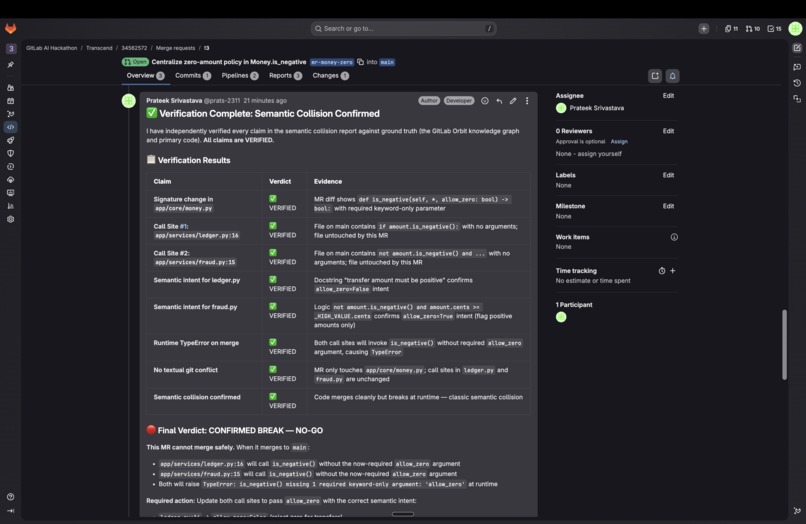Open the user avatar menu at top right
806x524 pixels.
click(x=795, y=29)
